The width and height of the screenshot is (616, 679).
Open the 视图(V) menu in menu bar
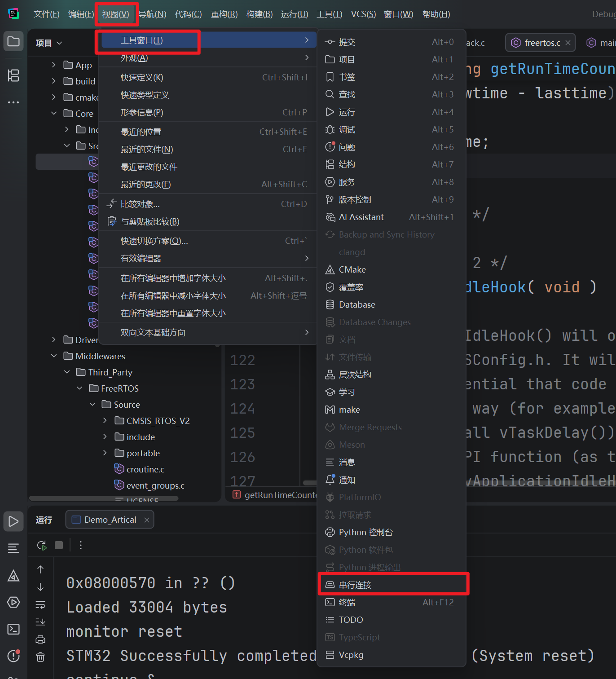pos(115,14)
